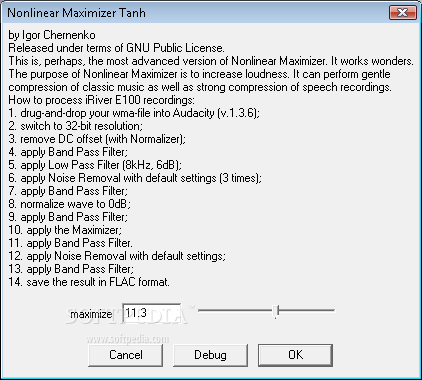Click step 8 'normalize wave to 0dB'
This screenshot has width=422, height=380.
tap(70, 204)
